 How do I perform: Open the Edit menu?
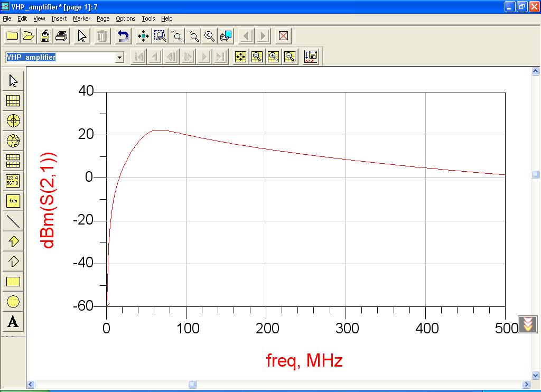(x=22, y=18)
